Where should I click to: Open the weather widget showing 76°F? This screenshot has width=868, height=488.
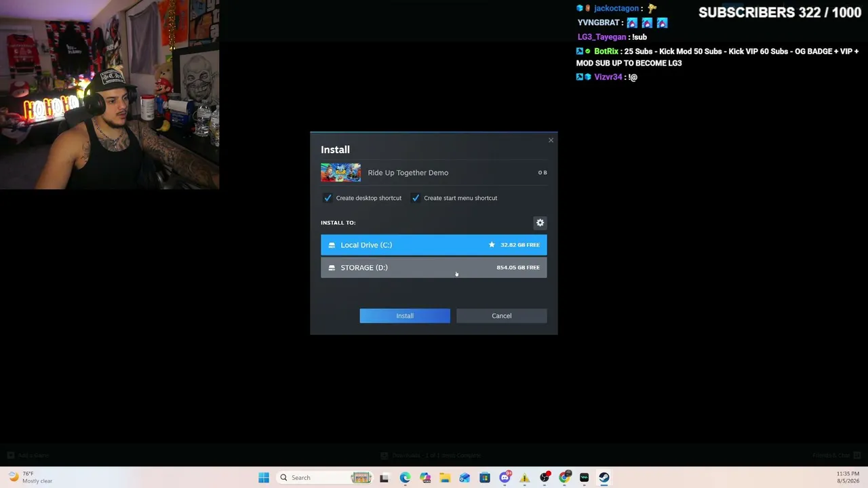[x=30, y=478]
